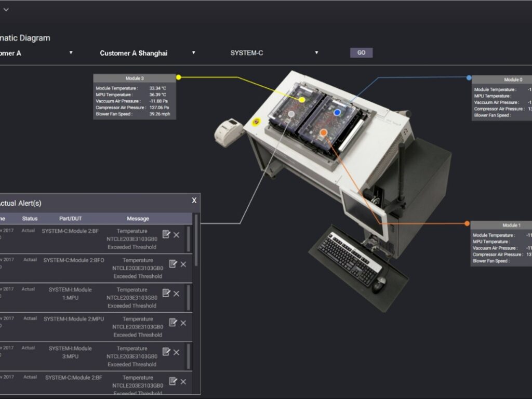Sort alerts by the Part/DUT column
Viewport: 532px width, 399px height.
tap(72, 218)
